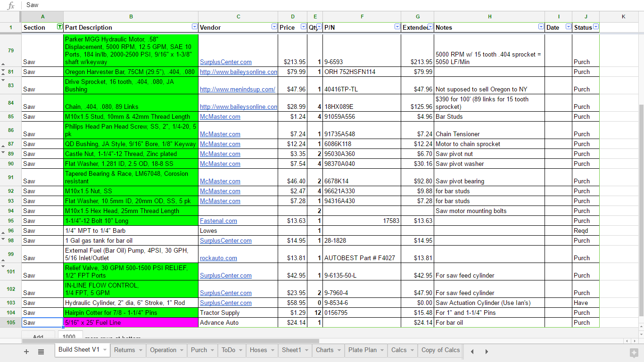Screen dimensions: 644x362
Task: Open rockauto.com vendor link
Action: pos(218,258)
